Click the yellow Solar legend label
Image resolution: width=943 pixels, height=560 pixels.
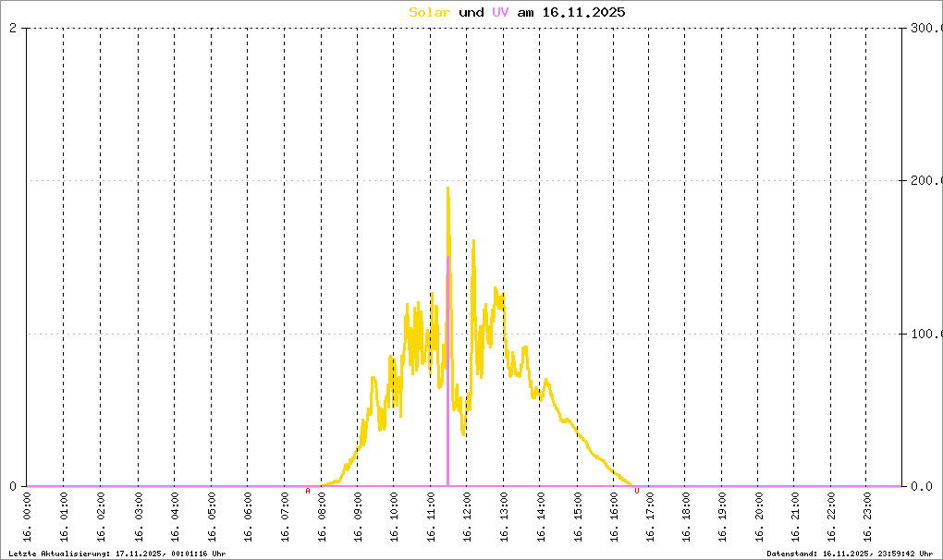[429, 12]
